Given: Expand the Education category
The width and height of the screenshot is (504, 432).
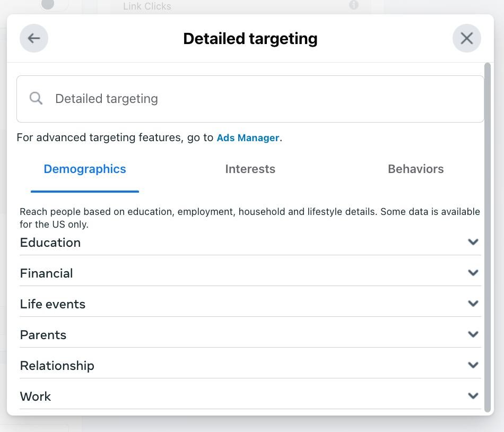Looking at the screenshot, I should [473, 241].
